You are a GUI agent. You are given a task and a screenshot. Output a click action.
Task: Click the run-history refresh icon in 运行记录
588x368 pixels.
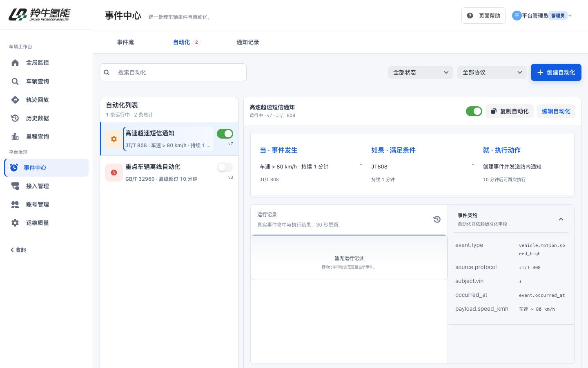(437, 219)
